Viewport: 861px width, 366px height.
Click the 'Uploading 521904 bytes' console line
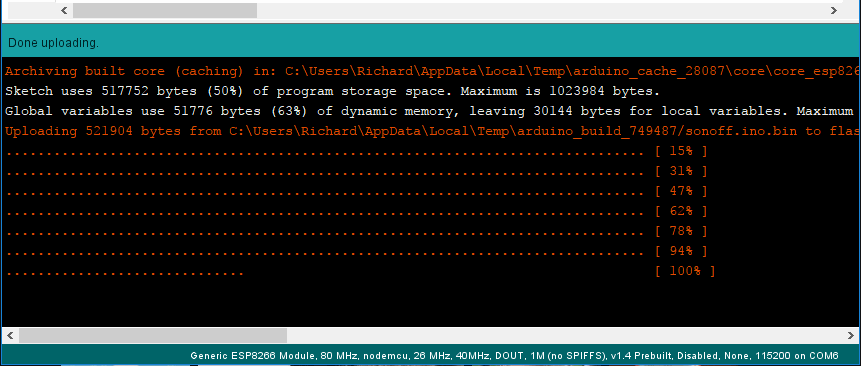pyautogui.click(x=432, y=131)
